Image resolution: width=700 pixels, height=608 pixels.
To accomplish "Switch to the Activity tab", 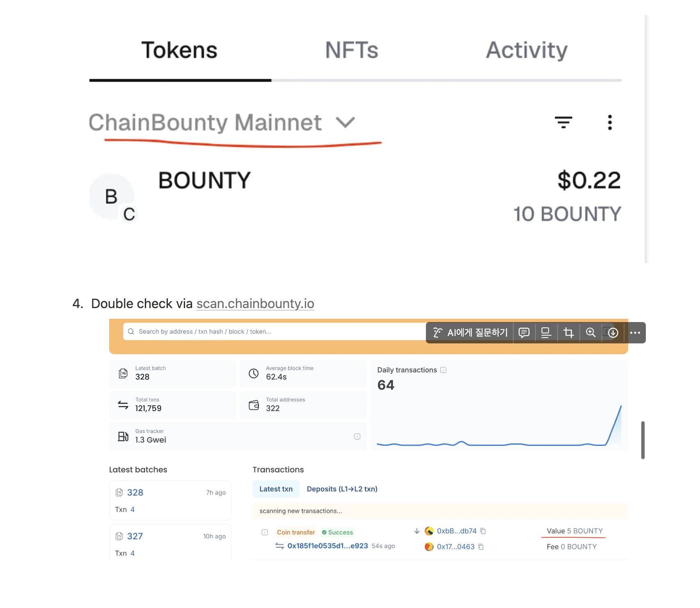I will pyautogui.click(x=527, y=50).
